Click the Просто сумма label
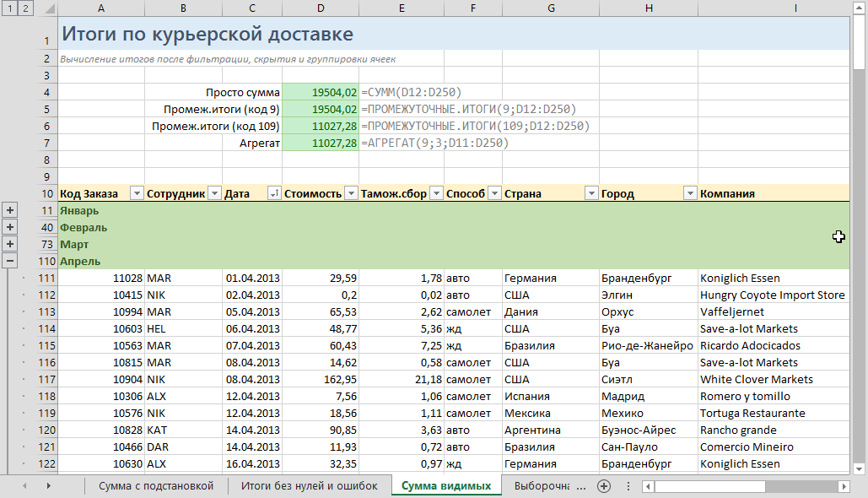This screenshot has width=868, height=498. click(x=242, y=93)
